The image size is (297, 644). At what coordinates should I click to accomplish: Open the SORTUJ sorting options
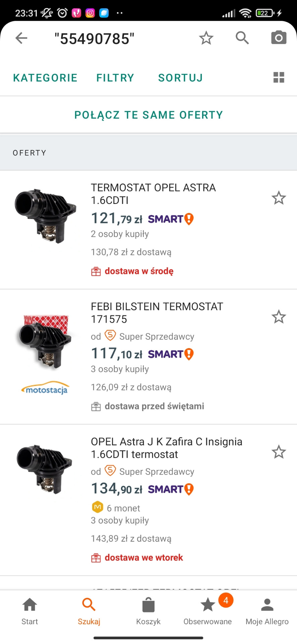point(180,78)
